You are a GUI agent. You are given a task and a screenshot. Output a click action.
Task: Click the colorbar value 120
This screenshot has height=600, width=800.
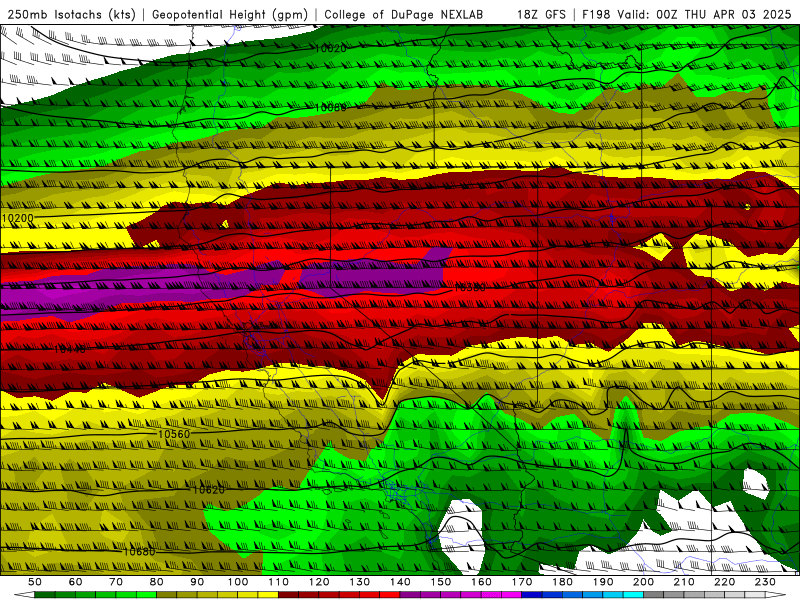tap(319, 582)
